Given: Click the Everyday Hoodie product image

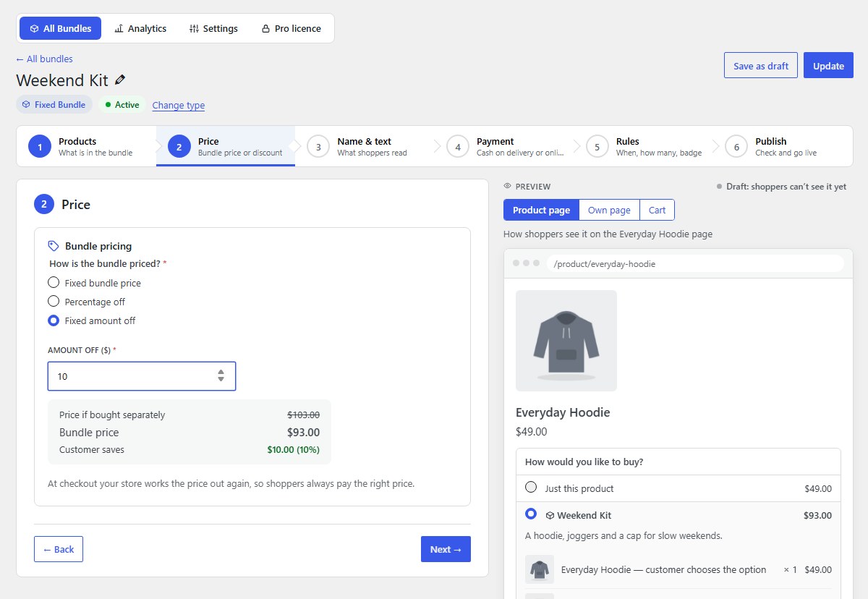Looking at the screenshot, I should (566, 341).
